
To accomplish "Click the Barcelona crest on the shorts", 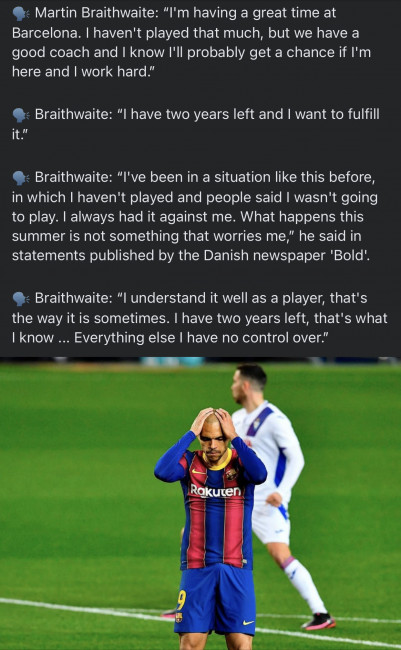I will [179, 617].
